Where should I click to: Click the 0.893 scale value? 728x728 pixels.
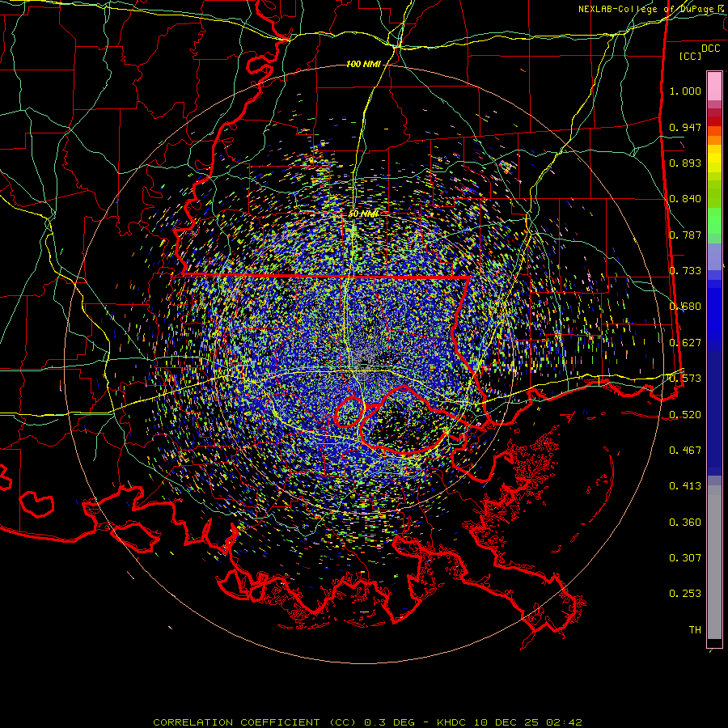point(685,163)
